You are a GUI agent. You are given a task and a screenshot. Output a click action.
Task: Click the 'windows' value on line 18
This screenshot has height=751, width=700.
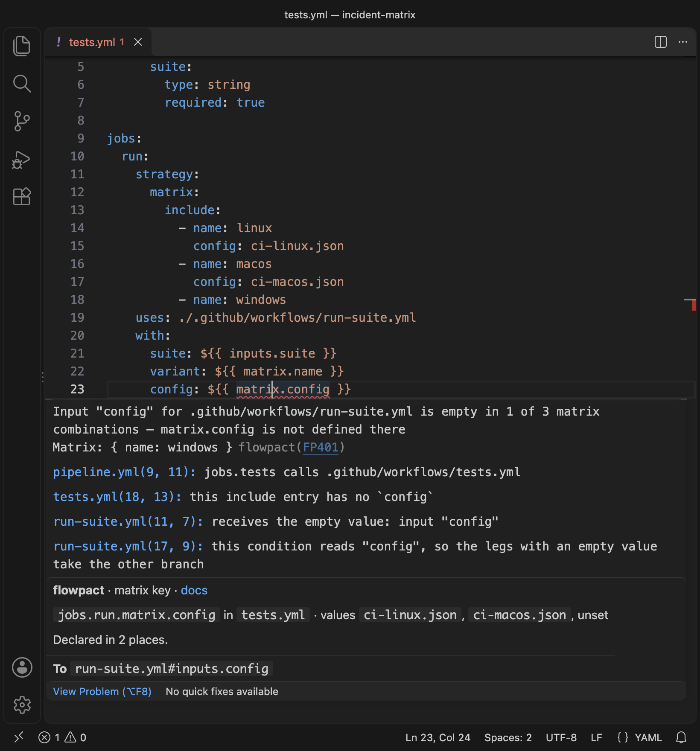coord(261,300)
